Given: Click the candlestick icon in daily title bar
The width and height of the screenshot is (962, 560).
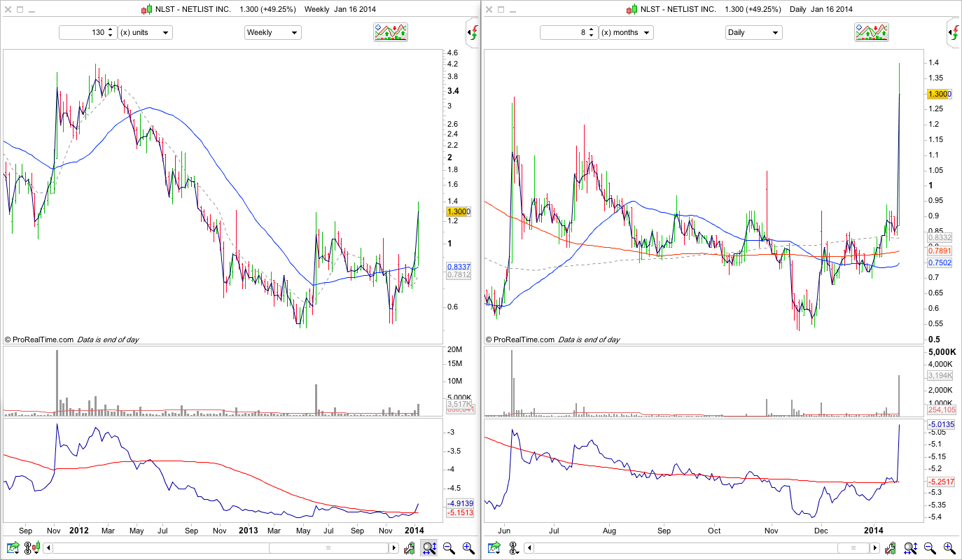Looking at the screenshot, I should tap(630, 10).
